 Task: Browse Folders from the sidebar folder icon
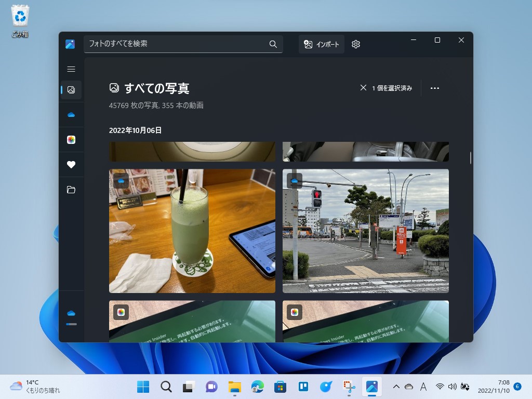(x=71, y=190)
